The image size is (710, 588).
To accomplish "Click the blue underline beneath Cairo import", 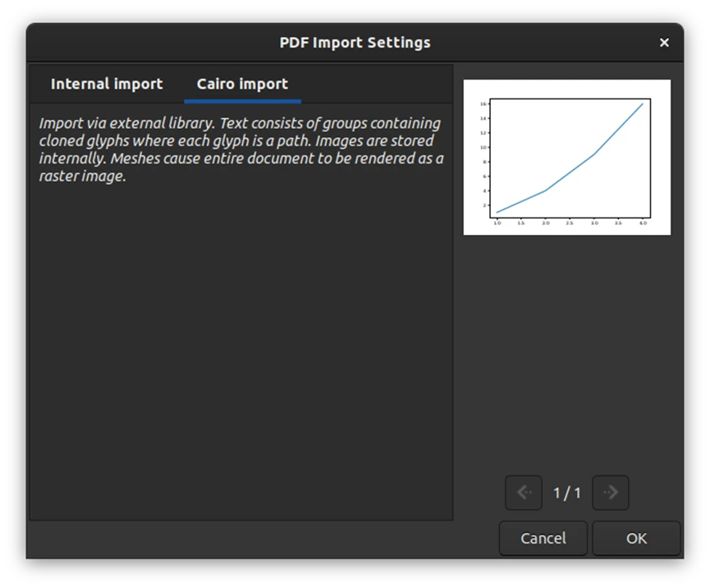I will [242, 101].
